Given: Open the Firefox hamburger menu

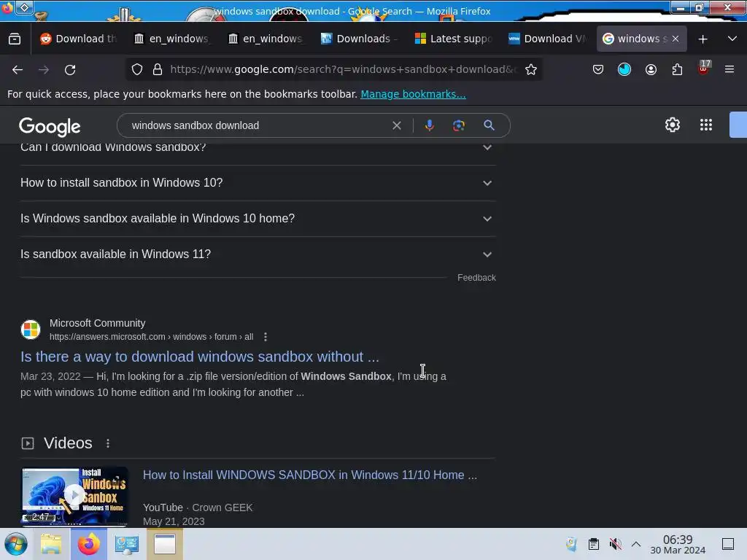Looking at the screenshot, I should pos(729,69).
